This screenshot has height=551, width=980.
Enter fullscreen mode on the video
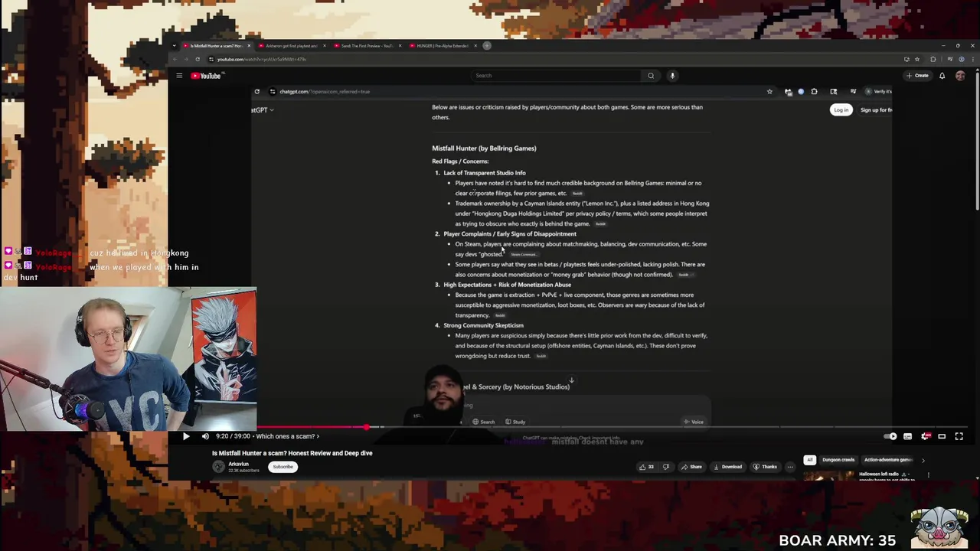click(959, 436)
